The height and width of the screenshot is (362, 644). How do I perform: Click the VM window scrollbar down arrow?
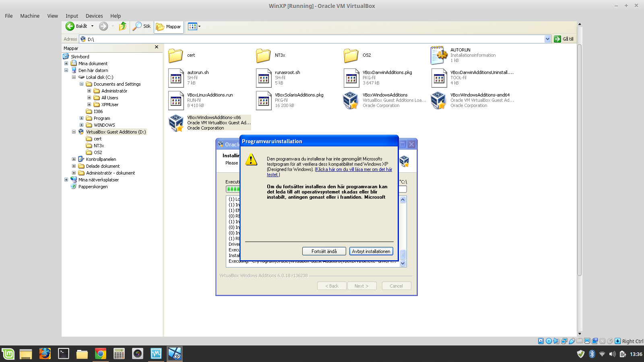coord(580,334)
